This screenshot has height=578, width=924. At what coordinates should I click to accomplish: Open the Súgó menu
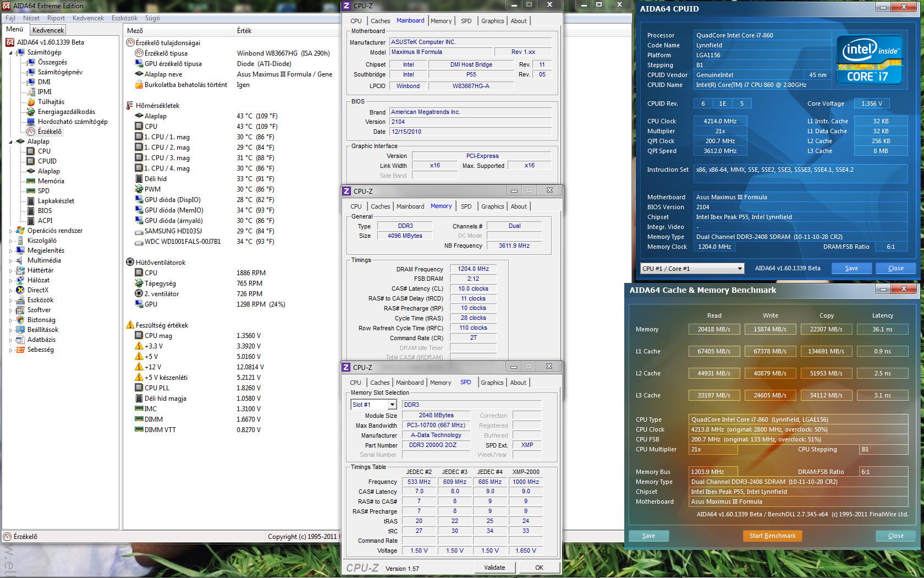pyautogui.click(x=152, y=18)
